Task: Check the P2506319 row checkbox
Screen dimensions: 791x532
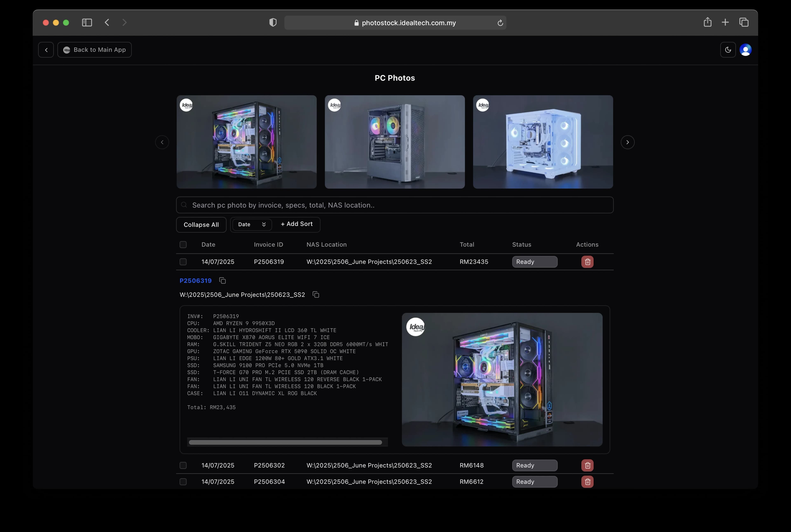Action: 183,262
